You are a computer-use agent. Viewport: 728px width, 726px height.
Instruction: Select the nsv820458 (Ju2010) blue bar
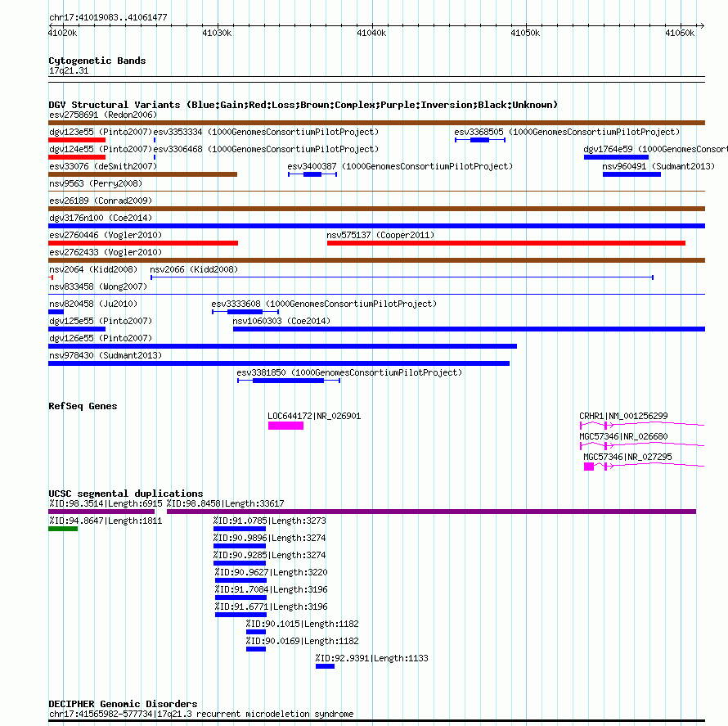click(x=56, y=312)
